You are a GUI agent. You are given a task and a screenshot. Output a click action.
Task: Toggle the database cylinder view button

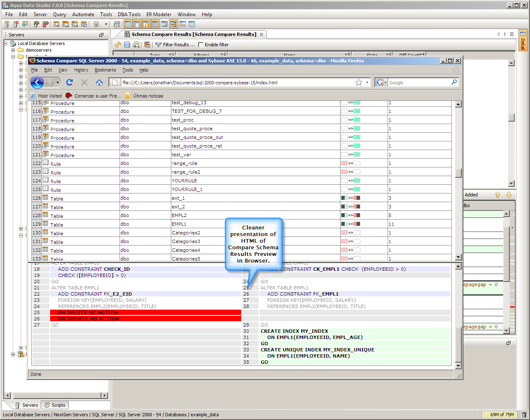(146, 24)
